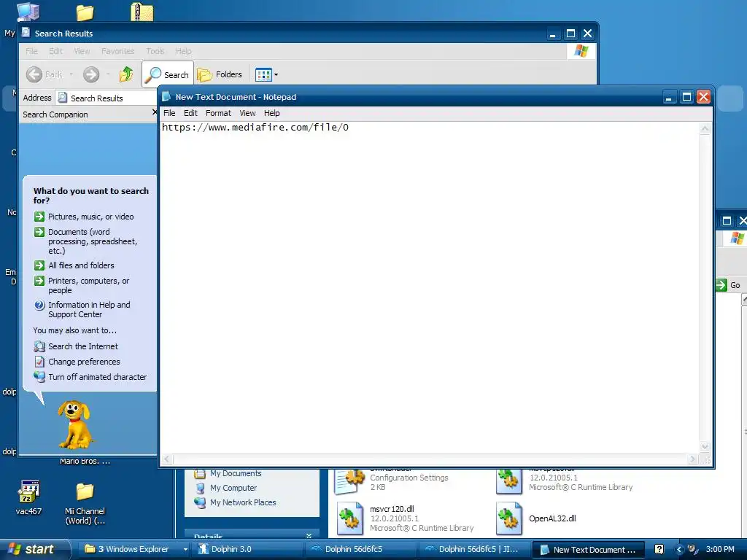The height and width of the screenshot is (560, 747).
Task: Open Notepad's File menu
Action: [169, 113]
